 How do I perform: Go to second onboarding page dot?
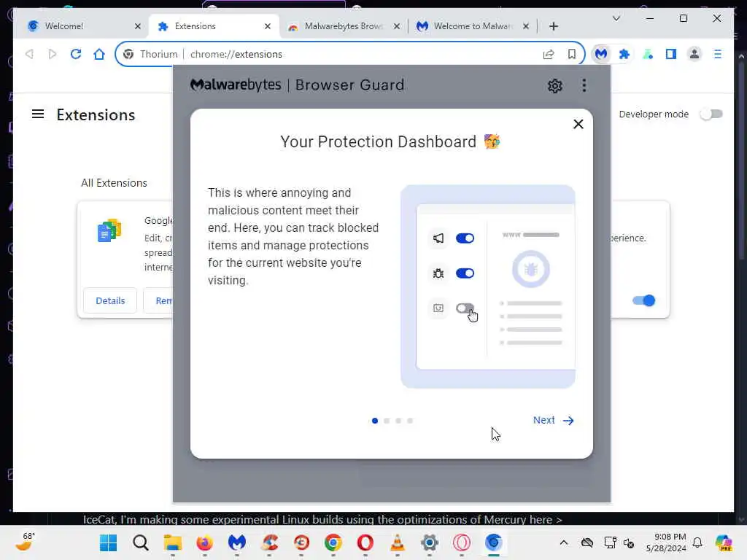tap(387, 421)
